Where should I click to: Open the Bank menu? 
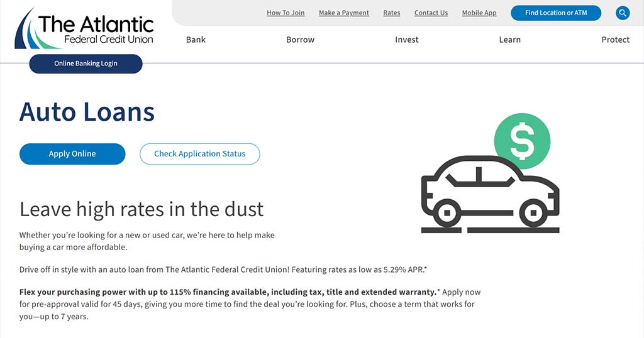point(196,40)
